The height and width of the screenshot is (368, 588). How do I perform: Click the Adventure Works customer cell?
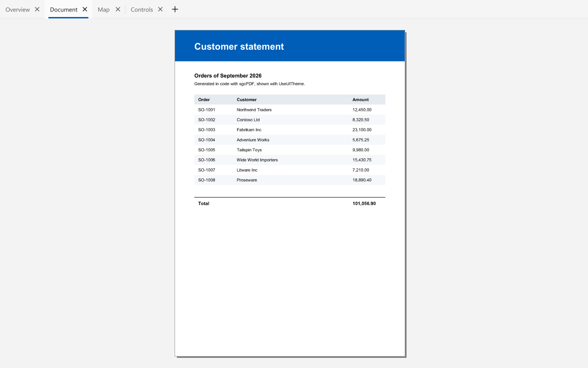tap(253, 140)
